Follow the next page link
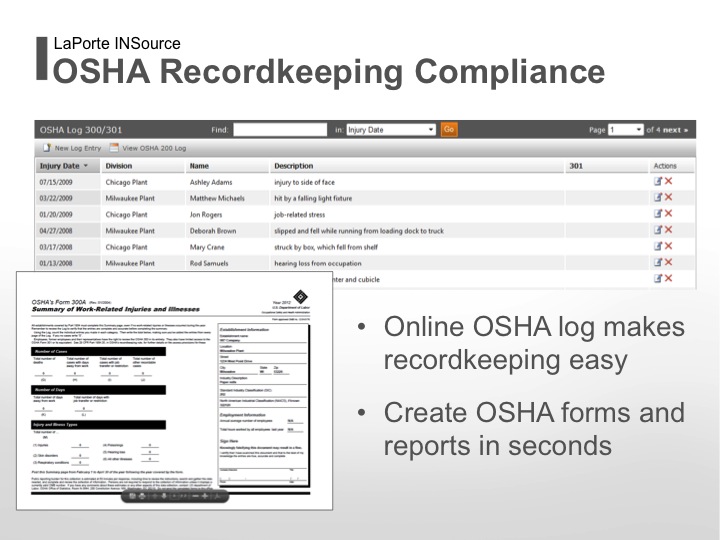The height and width of the screenshot is (540, 720). (x=675, y=130)
